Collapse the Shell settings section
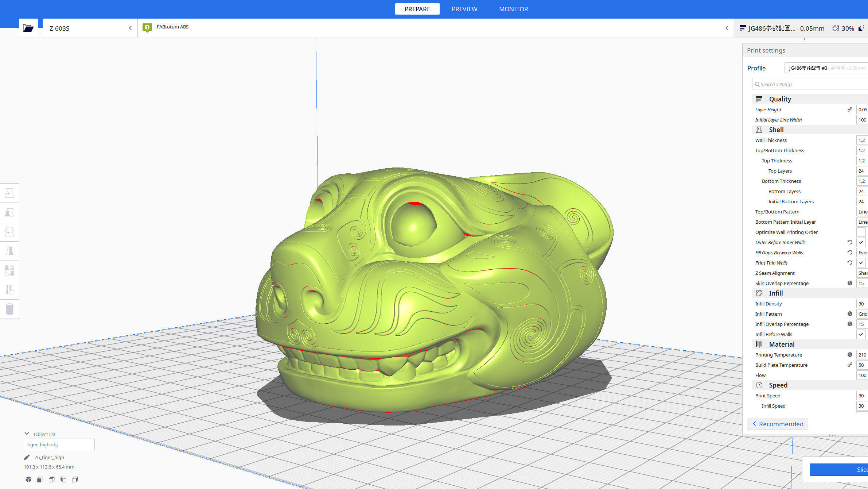Image resolution: width=868 pixels, height=489 pixels. coord(776,130)
